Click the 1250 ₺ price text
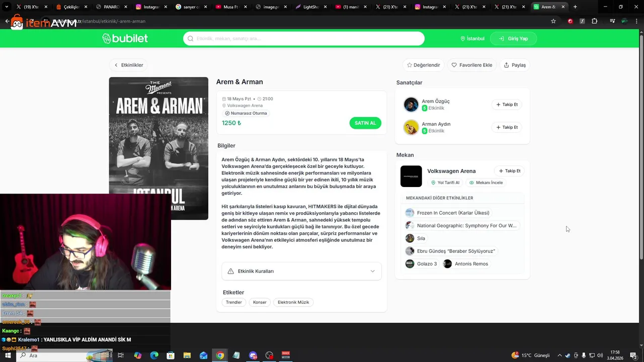The image size is (644, 362). (x=231, y=123)
